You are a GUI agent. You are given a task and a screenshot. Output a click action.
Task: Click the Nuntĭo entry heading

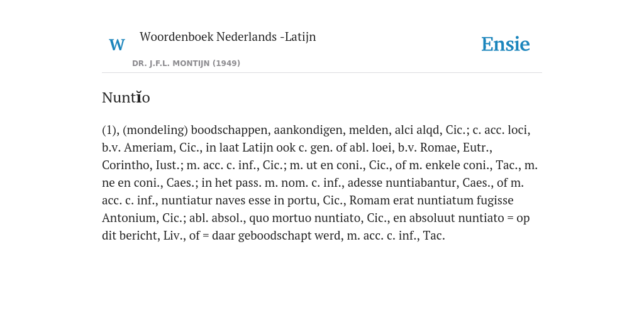pyautogui.click(x=126, y=97)
